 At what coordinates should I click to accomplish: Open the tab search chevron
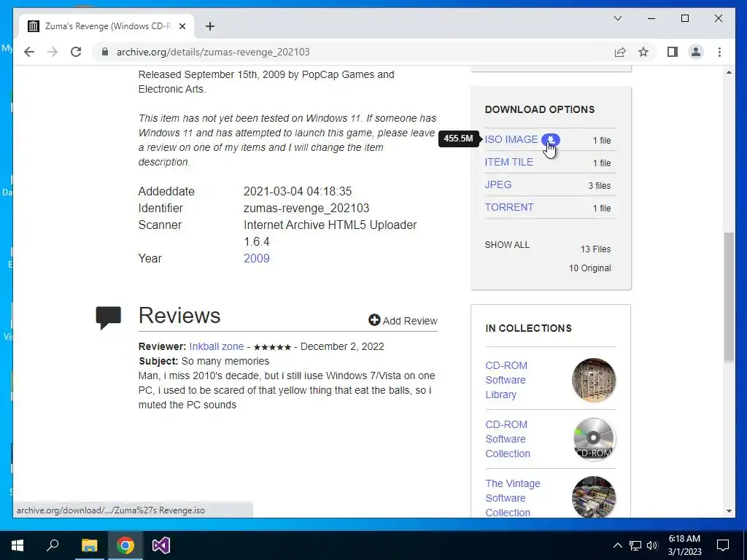click(618, 18)
